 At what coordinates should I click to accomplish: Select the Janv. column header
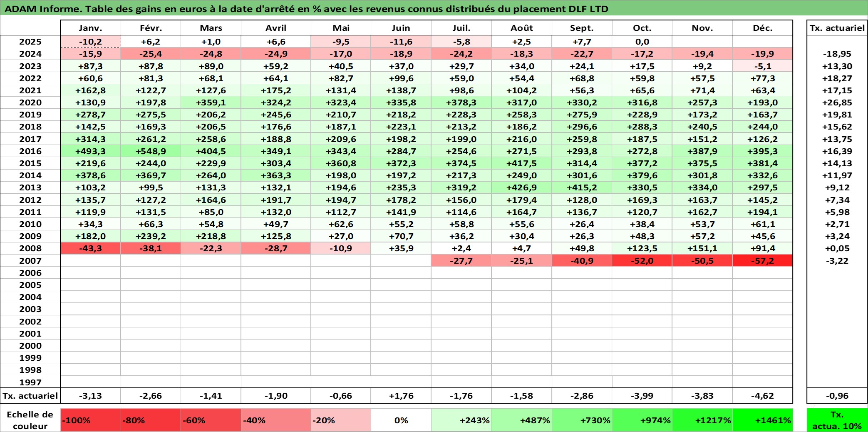(90, 28)
